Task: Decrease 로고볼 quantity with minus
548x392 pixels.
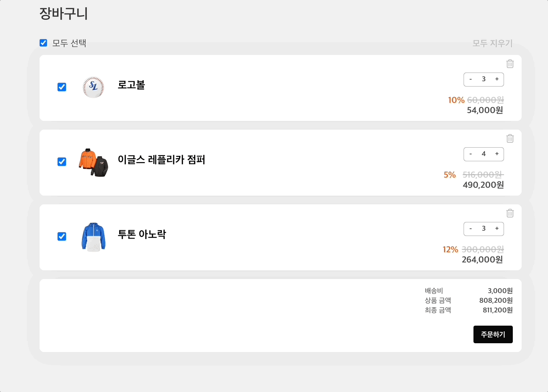Action: [471, 79]
